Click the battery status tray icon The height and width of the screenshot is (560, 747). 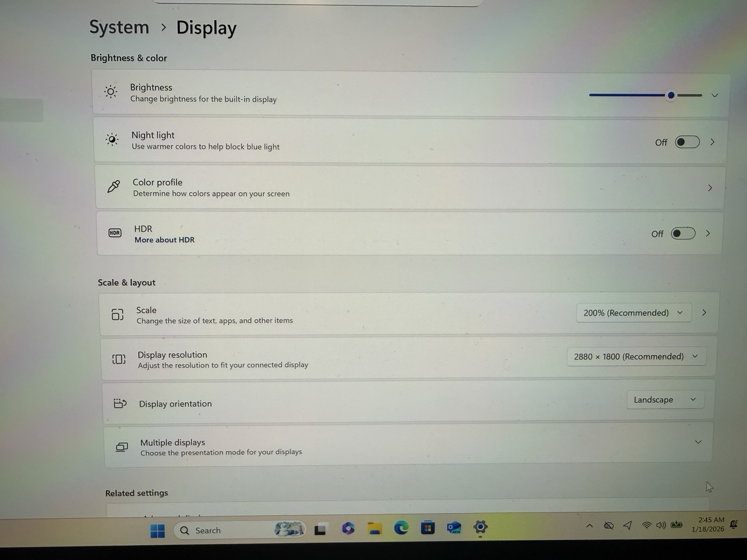click(x=677, y=525)
